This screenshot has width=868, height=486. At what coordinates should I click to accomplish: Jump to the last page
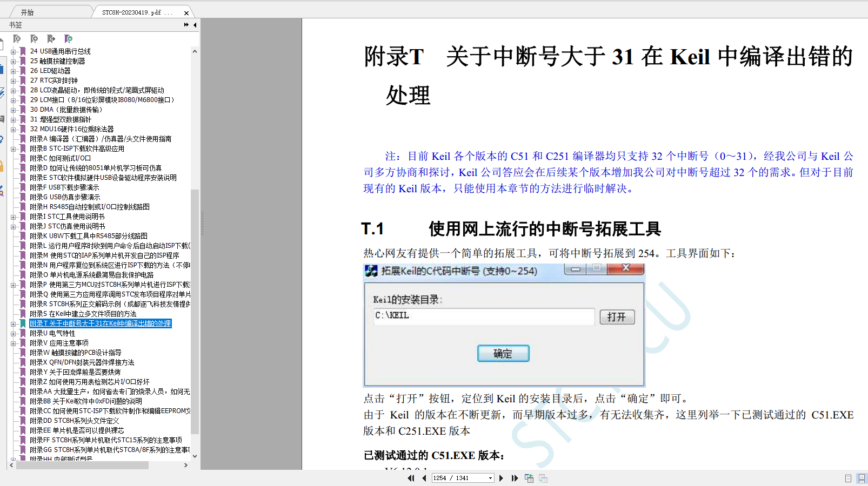click(515, 478)
